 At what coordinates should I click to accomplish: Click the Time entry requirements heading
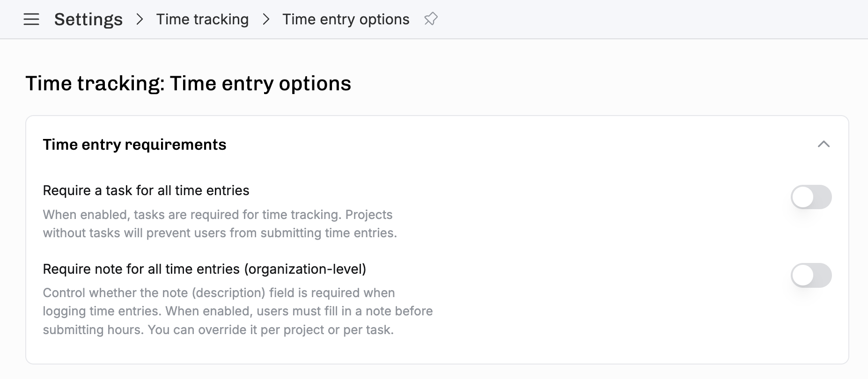click(135, 145)
